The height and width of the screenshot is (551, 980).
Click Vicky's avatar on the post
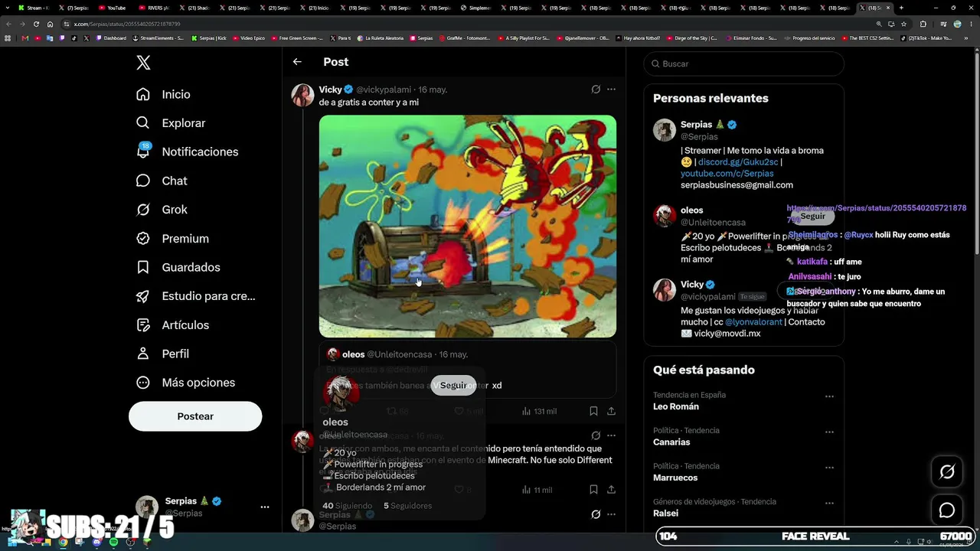pyautogui.click(x=302, y=96)
